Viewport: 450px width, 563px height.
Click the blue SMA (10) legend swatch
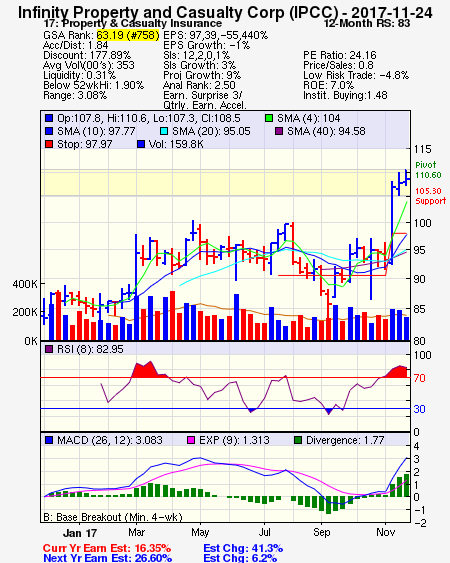click(x=49, y=131)
